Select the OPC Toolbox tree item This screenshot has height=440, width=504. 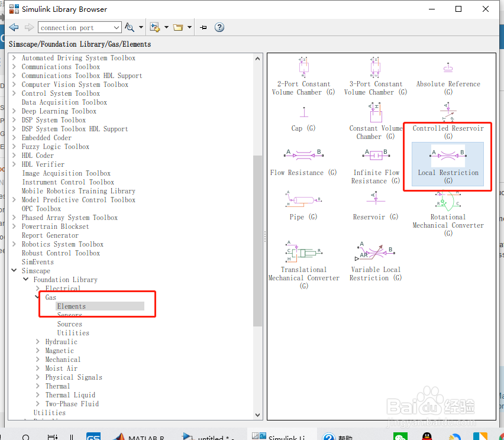(41, 209)
